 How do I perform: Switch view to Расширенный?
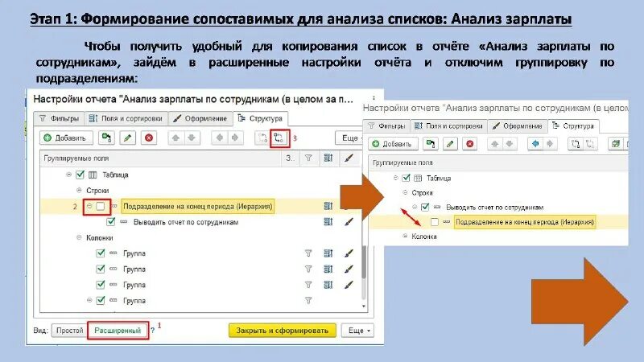tap(118, 331)
